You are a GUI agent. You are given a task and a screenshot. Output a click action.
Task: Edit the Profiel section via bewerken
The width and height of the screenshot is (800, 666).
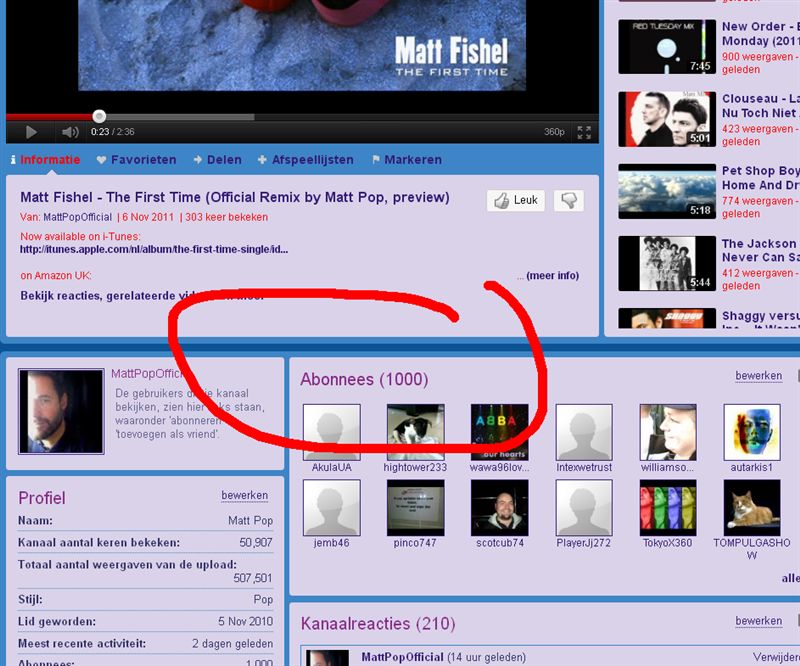(244, 496)
